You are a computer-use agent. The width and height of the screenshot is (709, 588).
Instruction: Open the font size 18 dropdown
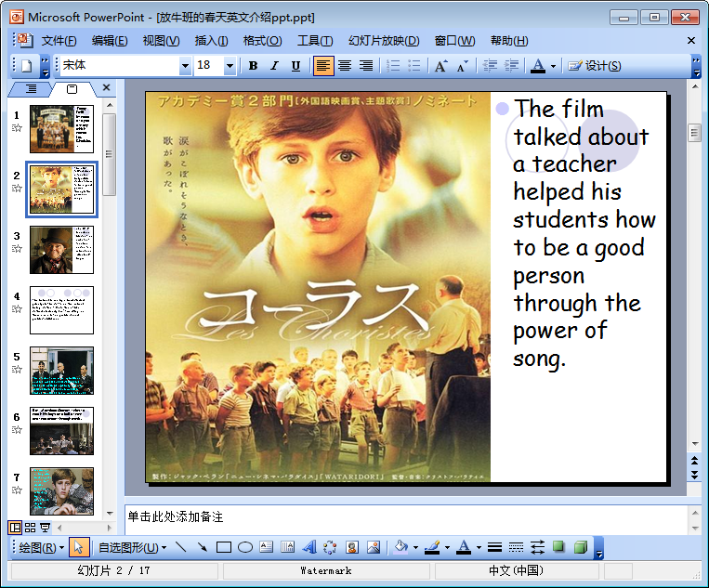coord(230,66)
